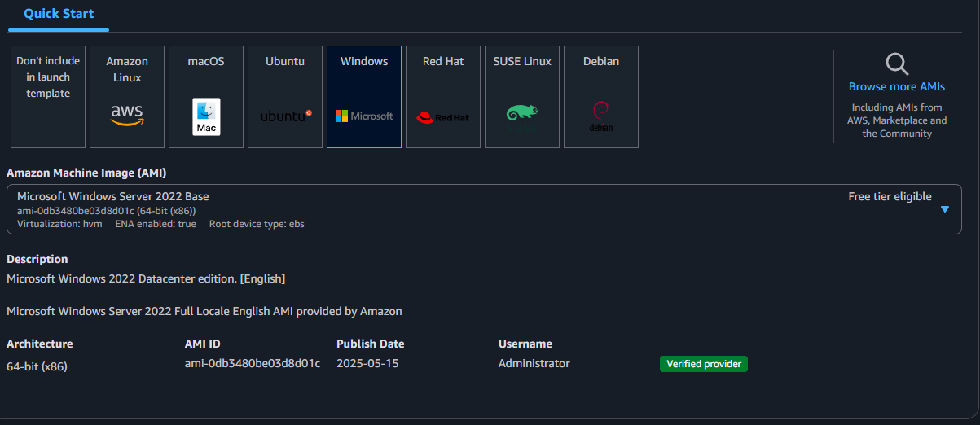Click the Free tier eligible label
The width and height of the screenshot is (980, 425).
tap(890, 196)
